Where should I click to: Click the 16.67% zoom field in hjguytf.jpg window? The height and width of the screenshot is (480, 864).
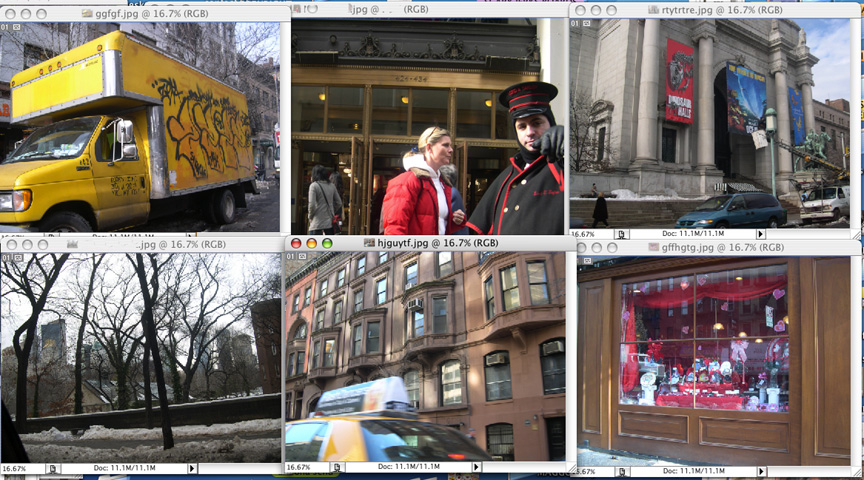(300, 468)
